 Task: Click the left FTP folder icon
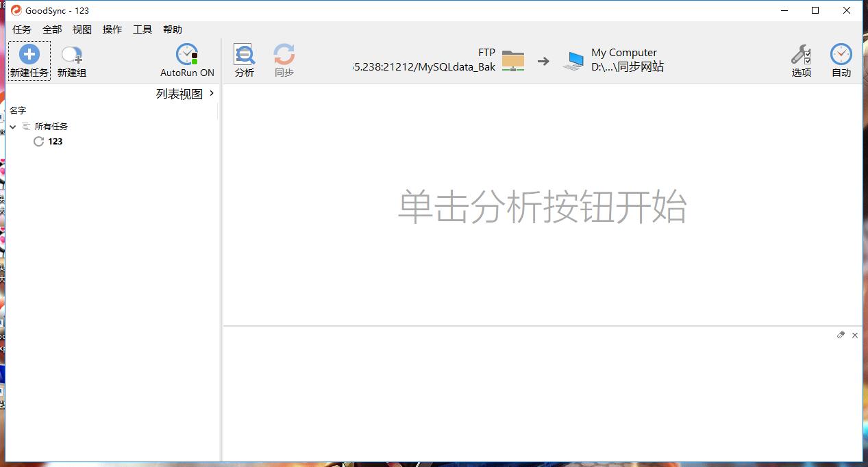[512, 60]
